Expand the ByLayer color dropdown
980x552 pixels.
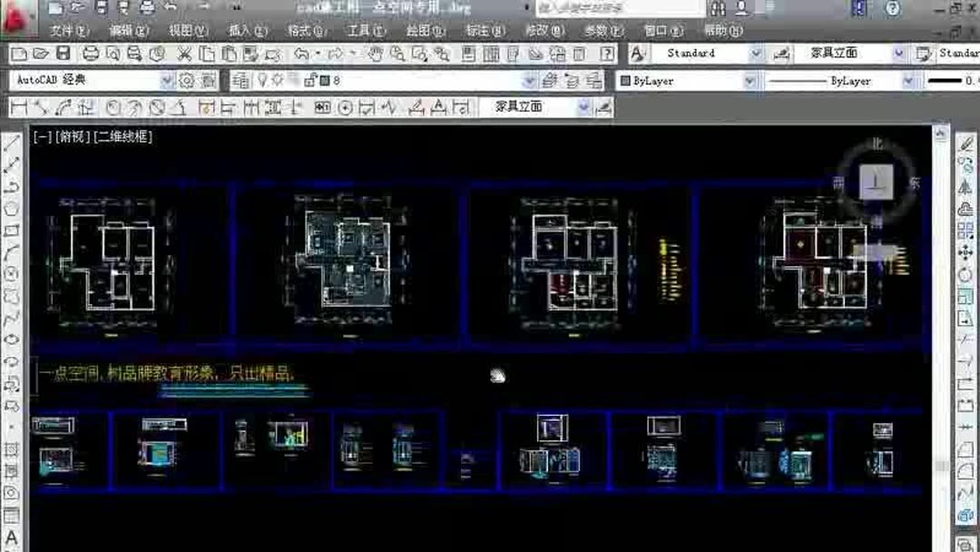point(750,80)
